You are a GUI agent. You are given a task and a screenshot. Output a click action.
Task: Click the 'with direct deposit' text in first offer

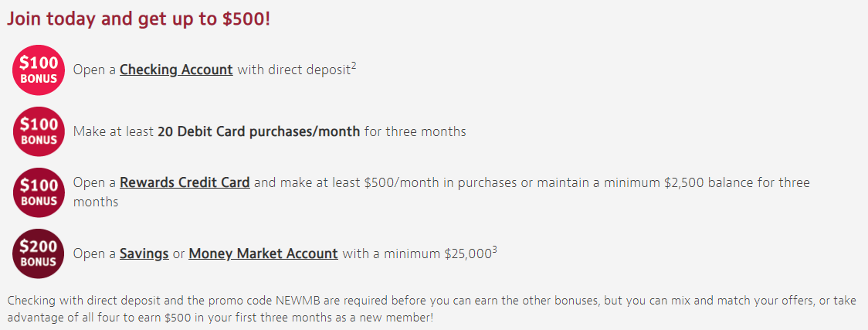pos(294,70)
